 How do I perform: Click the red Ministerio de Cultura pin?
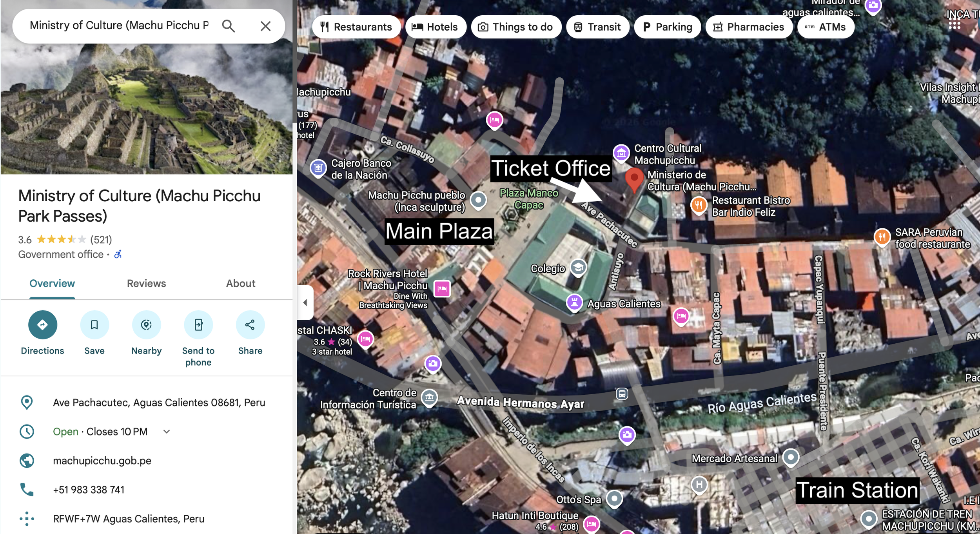(x=634, y=180)
